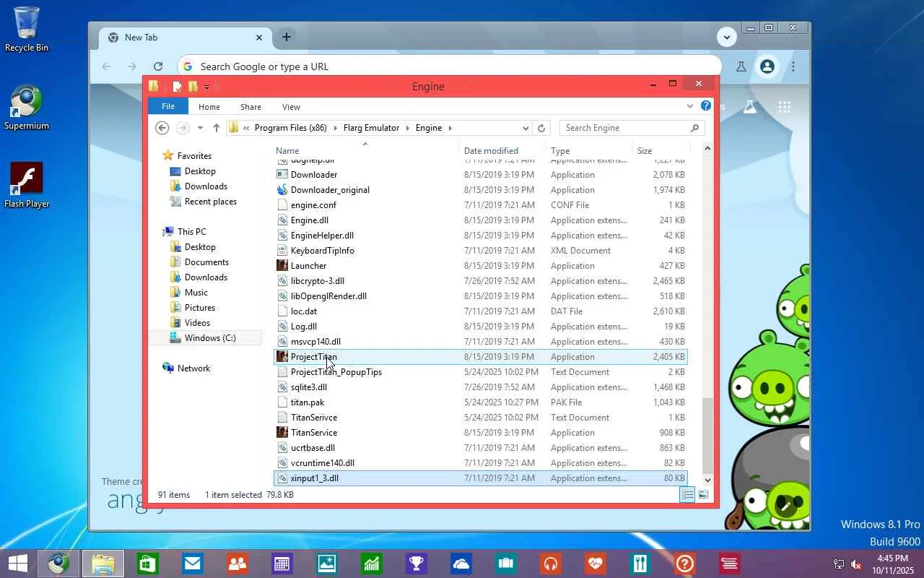
Task: Expand the Explorer ribbon with the chevron
Action: 690,106
